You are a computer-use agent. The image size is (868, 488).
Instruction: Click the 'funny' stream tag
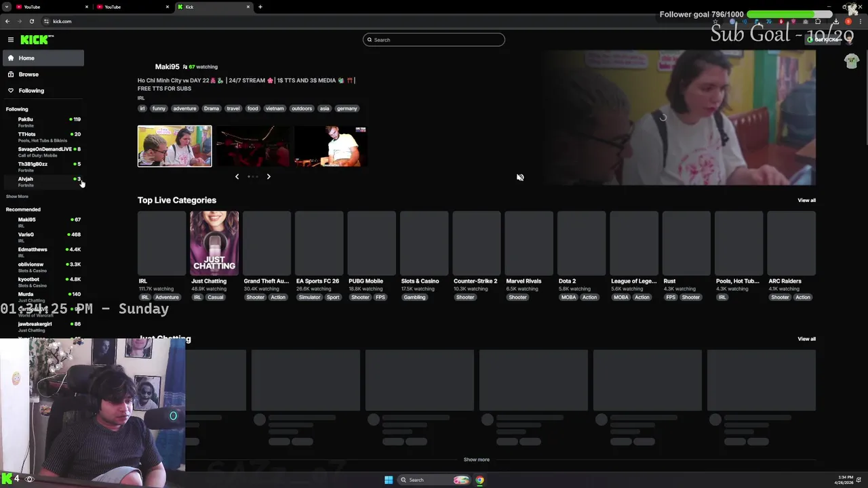(x=159, y=108)
